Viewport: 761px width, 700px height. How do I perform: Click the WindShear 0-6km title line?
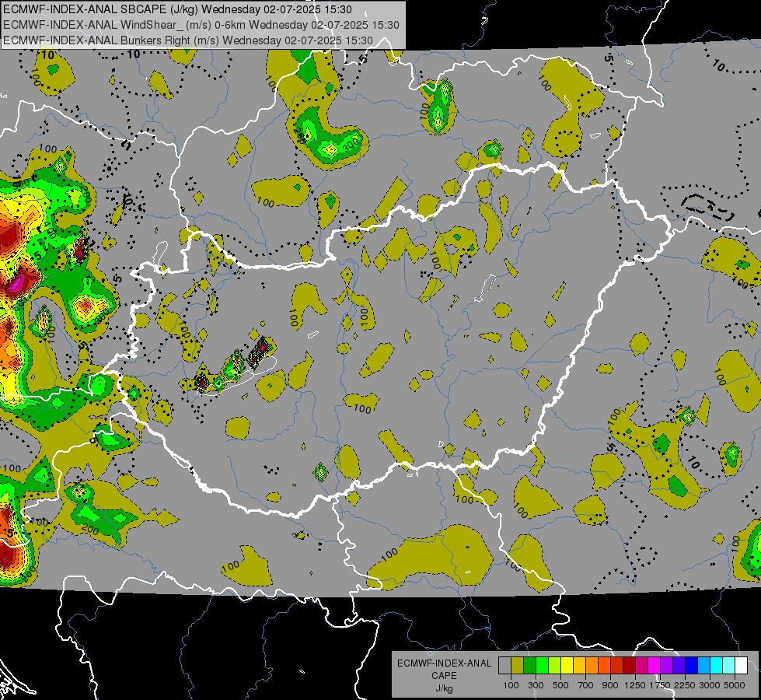tap(201, 25)
